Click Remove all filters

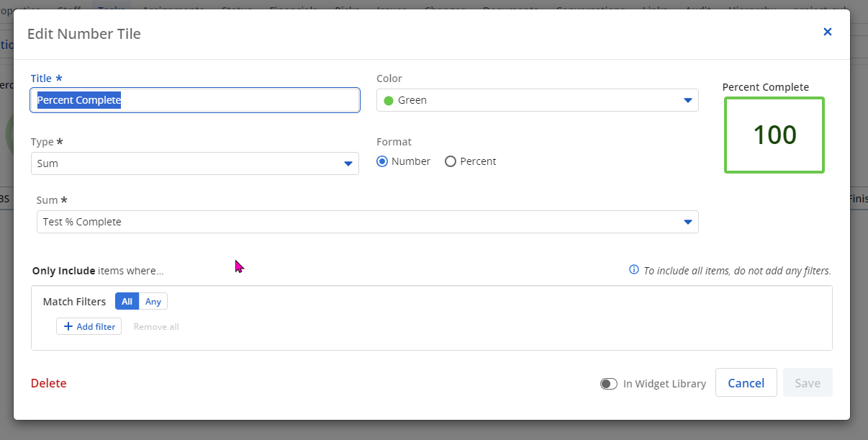point(156,327)
